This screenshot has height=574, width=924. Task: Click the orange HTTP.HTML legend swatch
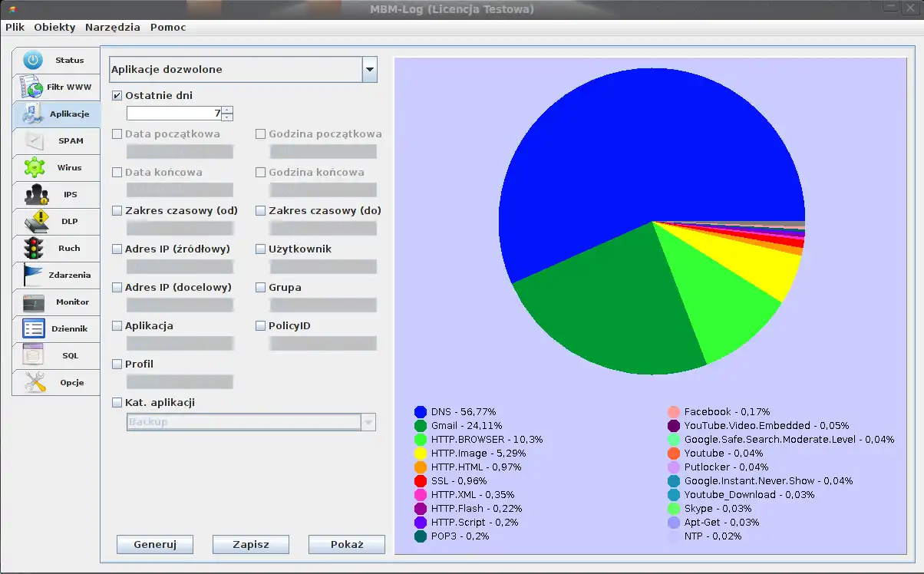click(x=421, y=467)
